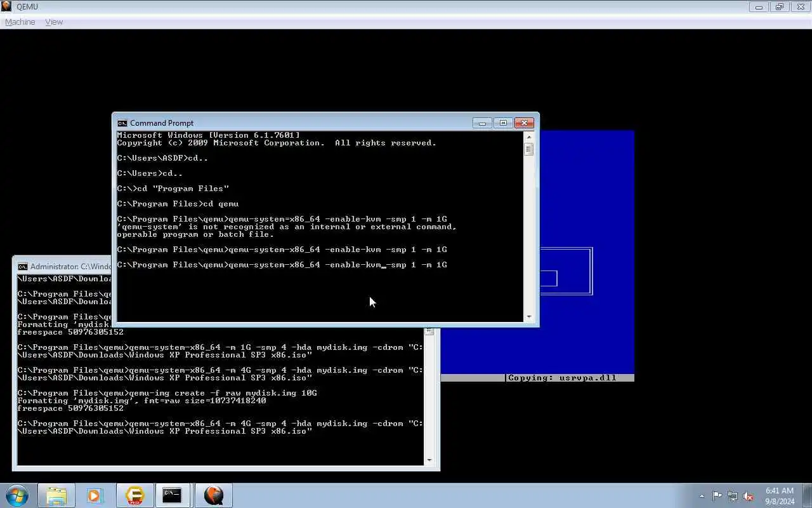812x508 pixels.
Task: Click the Command Prompt title bar icon
Action: click(122, 123)
